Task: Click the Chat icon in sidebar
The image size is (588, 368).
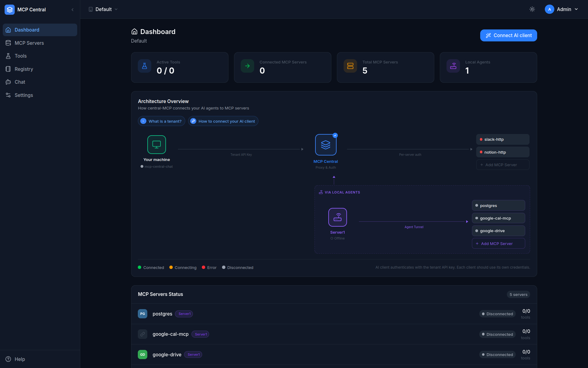Action: [8, 82]
